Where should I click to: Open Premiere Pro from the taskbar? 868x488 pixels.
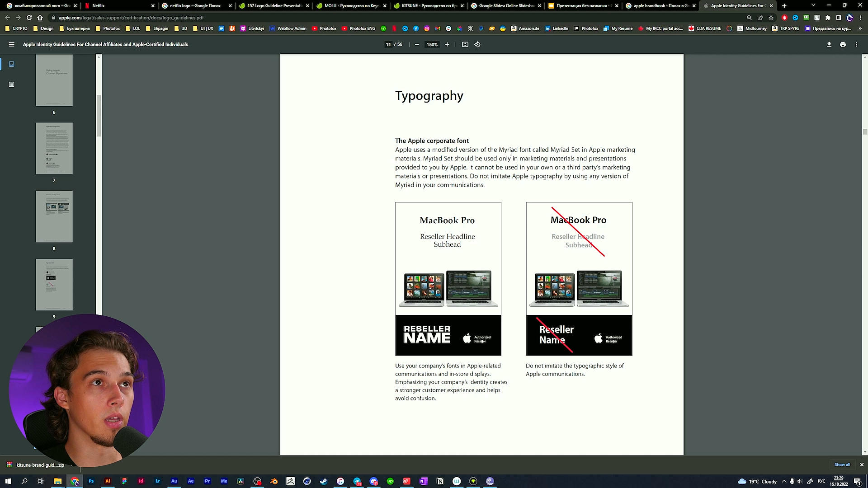(208, 481)
